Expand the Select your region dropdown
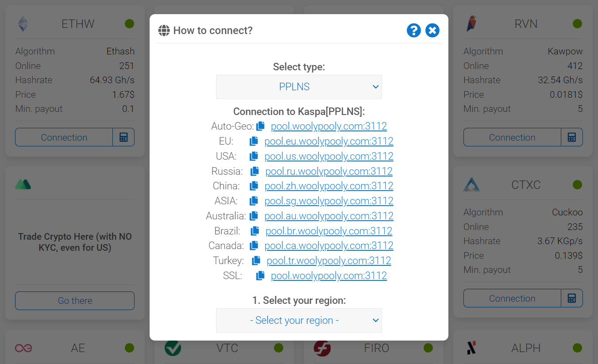 (299, 320)
